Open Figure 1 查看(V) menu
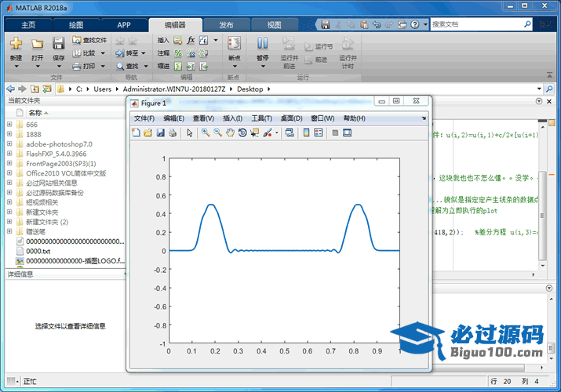The image size is (561, 392). tap(203, 118)
